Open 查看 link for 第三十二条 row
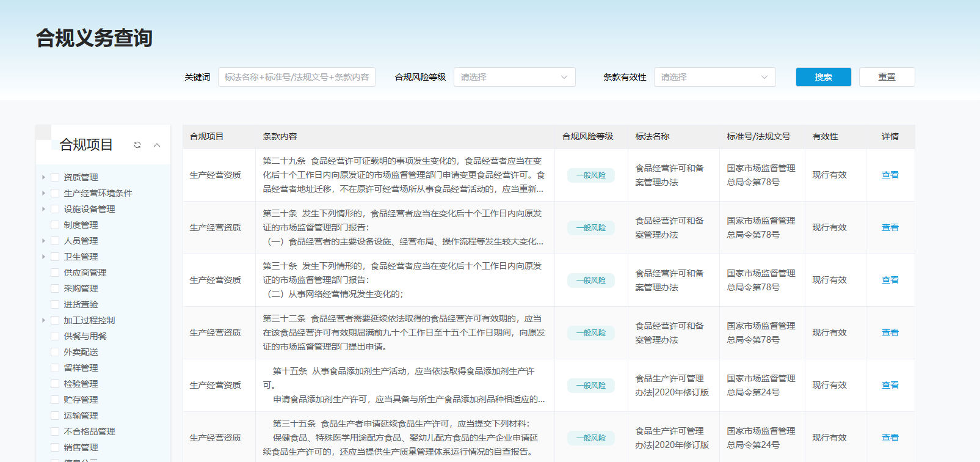Viewport: 980px width, 462px height. click(890, 332)
